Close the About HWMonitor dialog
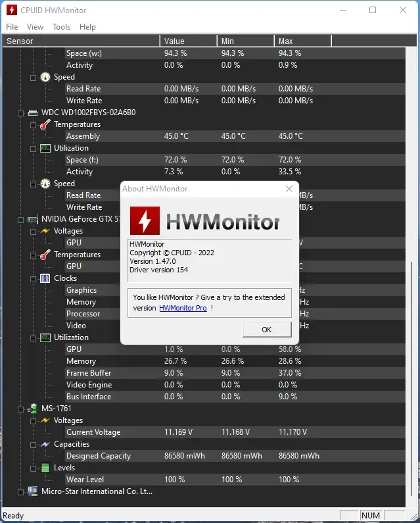 pos(289,189)
